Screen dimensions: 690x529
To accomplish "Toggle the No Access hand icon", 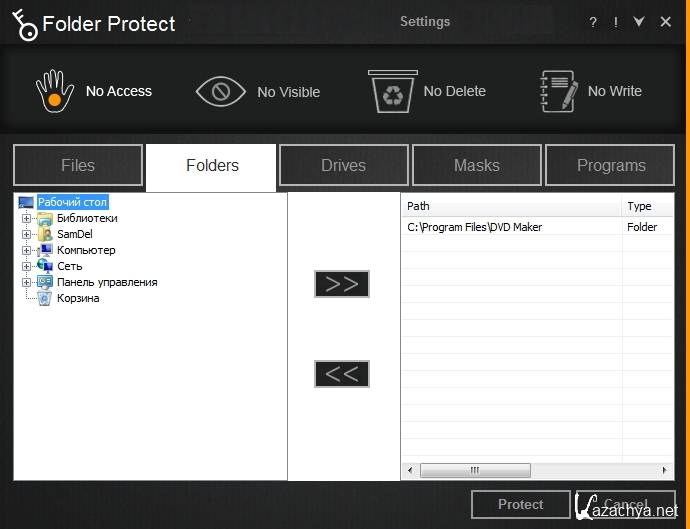I will 55,91.
